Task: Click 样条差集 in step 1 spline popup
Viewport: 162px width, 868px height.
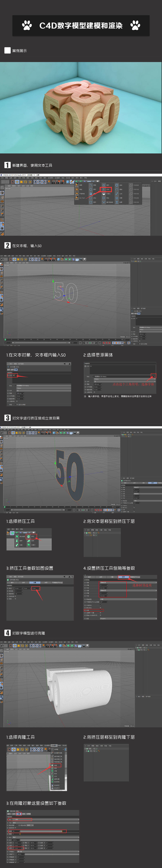Action: (134, 185)
